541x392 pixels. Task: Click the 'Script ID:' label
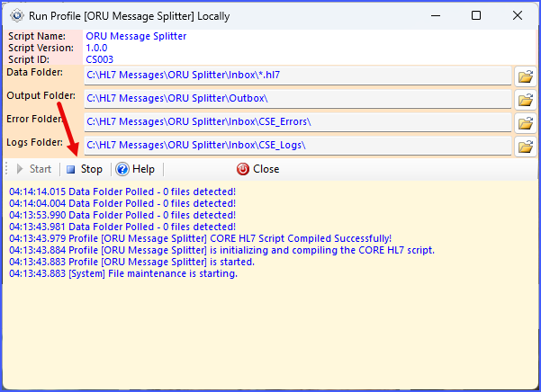(x=29, y=59)
